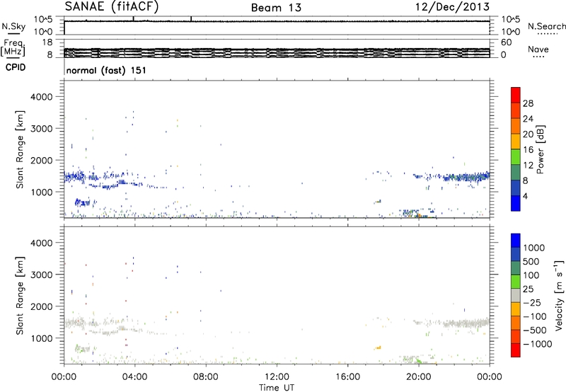
Task: Pick Power colorbar segment between 16 and 20
Action: pyautogui.click(x=516, y=141)
